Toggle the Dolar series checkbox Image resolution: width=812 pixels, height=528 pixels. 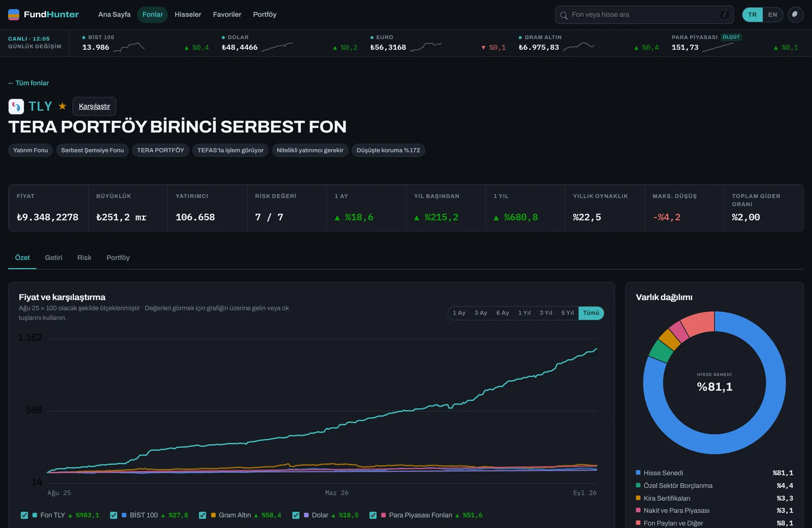tap(296, 515)
